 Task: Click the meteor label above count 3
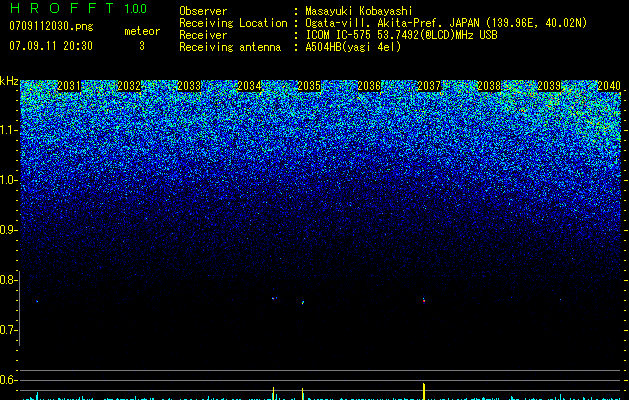(142, 31)
